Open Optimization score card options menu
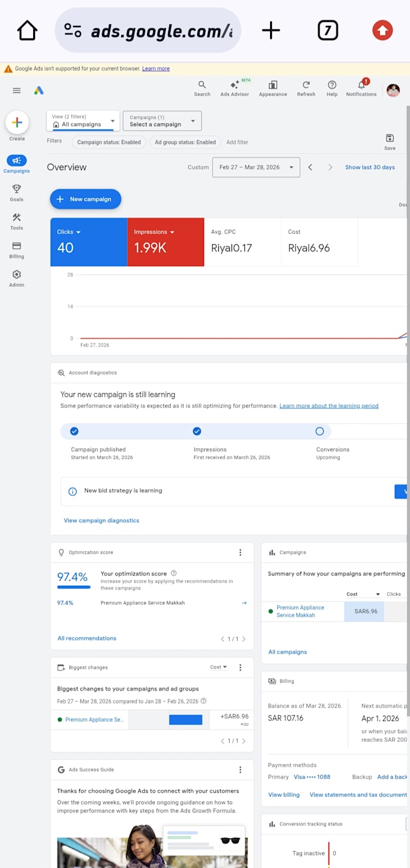 click(x=240, y=553)
